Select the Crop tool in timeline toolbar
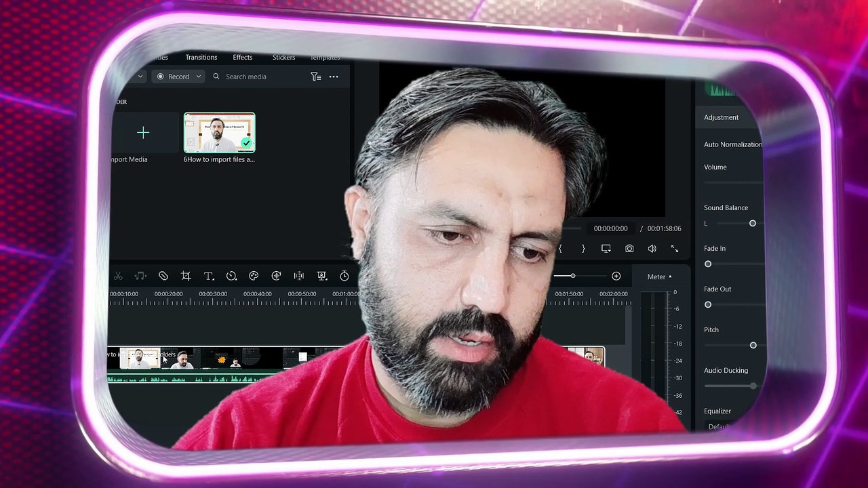The height and width of the screenshot is (488, 868). (x=186, y=276)
